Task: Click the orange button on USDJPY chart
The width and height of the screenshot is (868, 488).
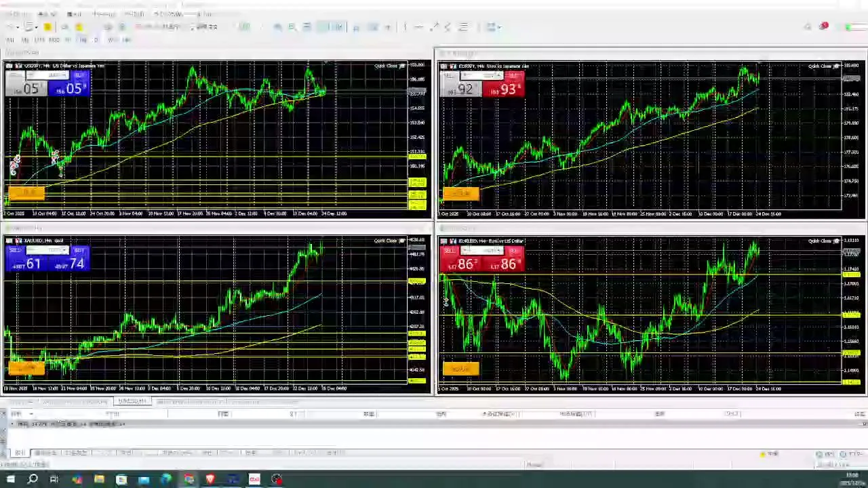Action: pyautogui.click(x=26, y=193)
